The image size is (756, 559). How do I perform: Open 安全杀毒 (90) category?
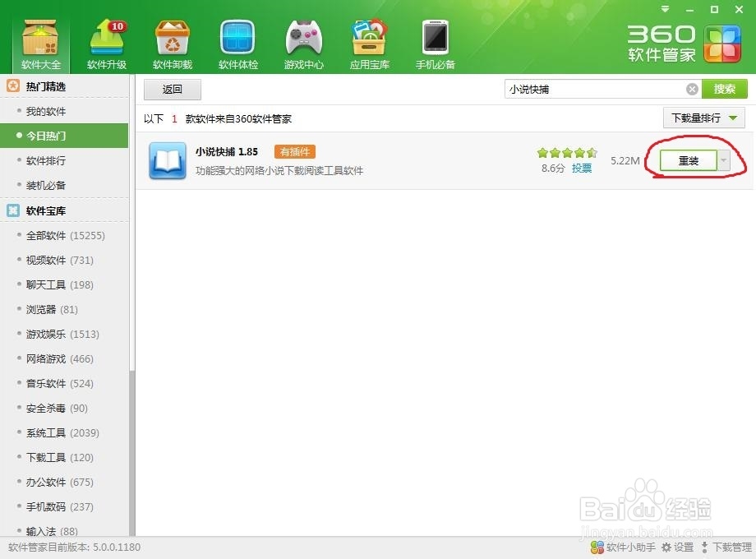point(57,408)
